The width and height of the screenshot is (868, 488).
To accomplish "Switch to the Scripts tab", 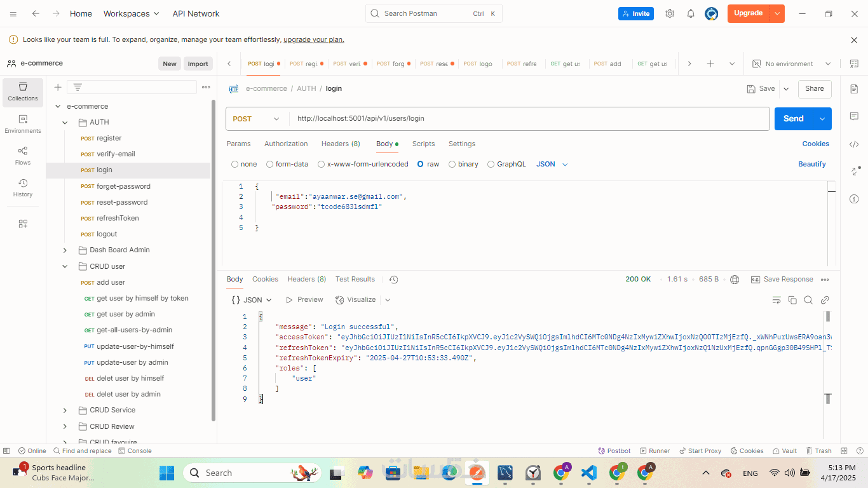I will pyautogui.click(x=423, y=144).
